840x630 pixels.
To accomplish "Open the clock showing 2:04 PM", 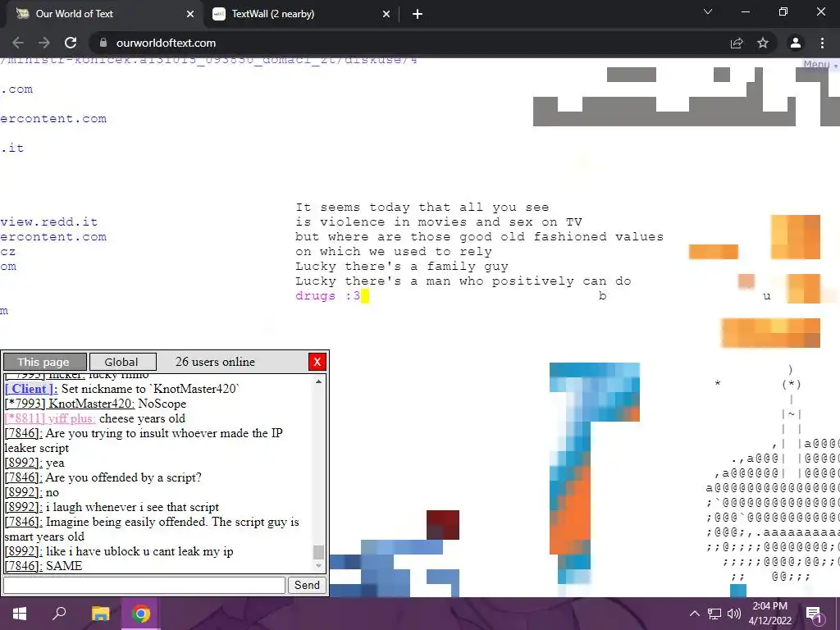I will click(769, 614).
